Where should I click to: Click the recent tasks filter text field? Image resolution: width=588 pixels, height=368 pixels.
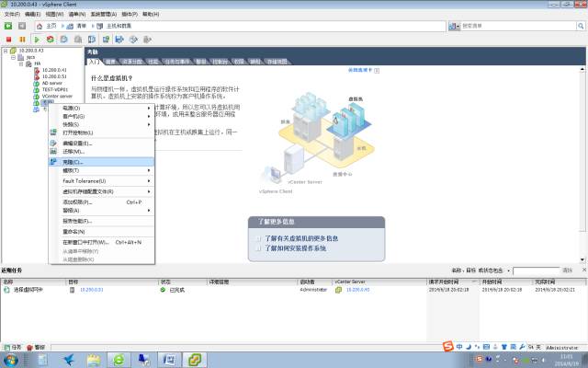(536, 270)
